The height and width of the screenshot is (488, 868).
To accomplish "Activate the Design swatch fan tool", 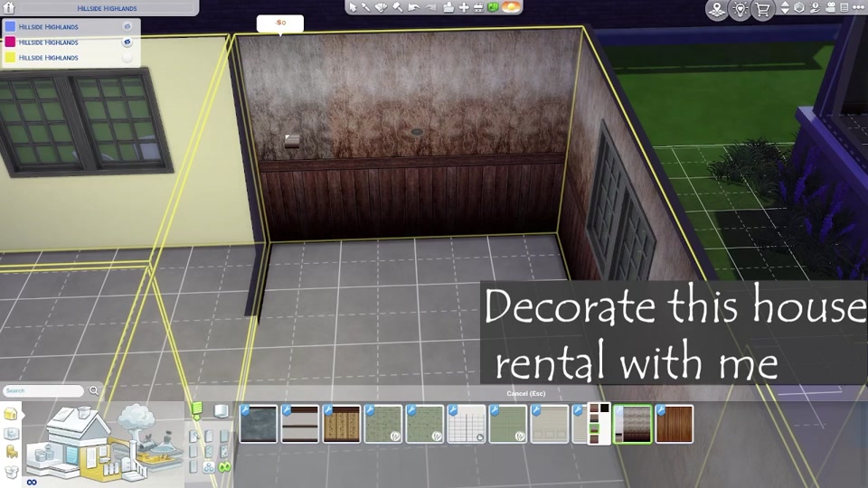I will click(382, 7).
